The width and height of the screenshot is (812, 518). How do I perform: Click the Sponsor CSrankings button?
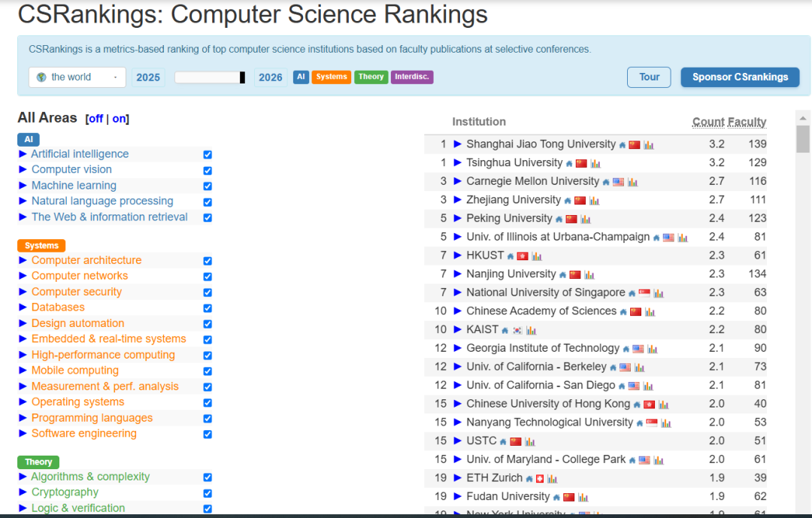pyautogui.click(x=740, y=77)
